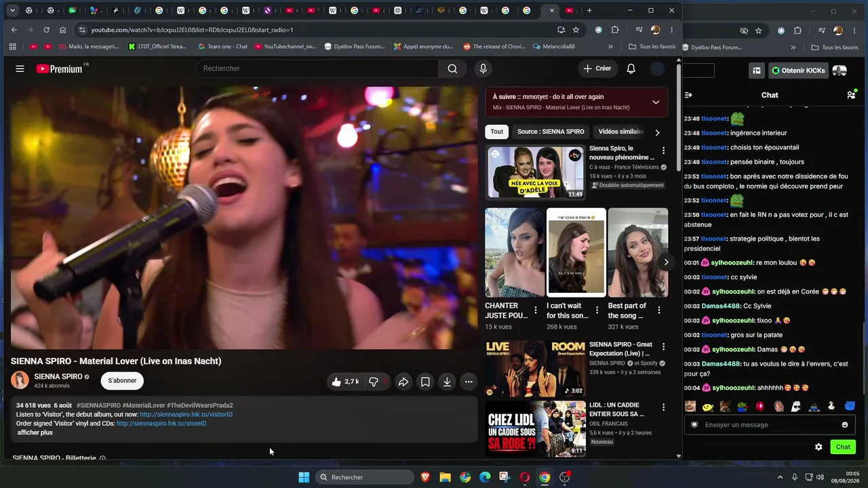The width and height of the screenshot is (868, 488).
Task: Open YouTube notifications bell
Action: [x=631, y=68]
